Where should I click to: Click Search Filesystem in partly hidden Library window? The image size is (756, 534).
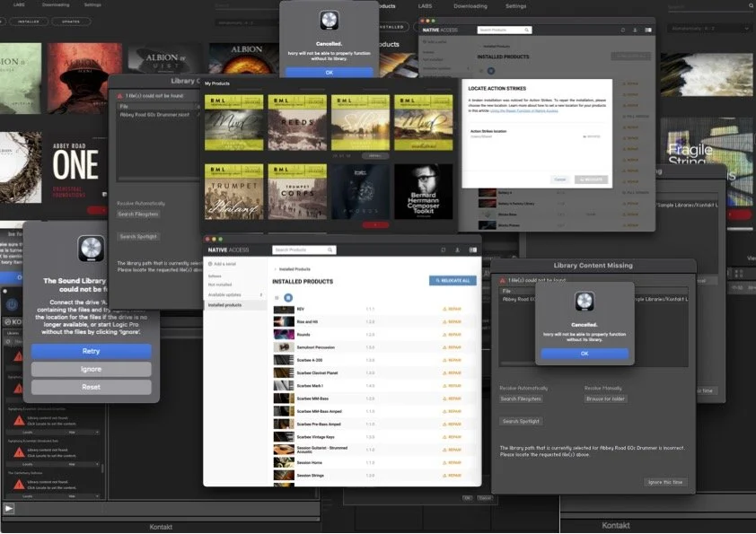click(138, 214)
